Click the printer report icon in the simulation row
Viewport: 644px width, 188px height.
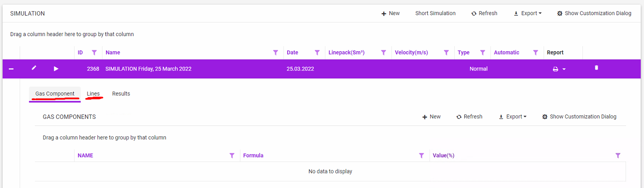click(x=555, y=69)
